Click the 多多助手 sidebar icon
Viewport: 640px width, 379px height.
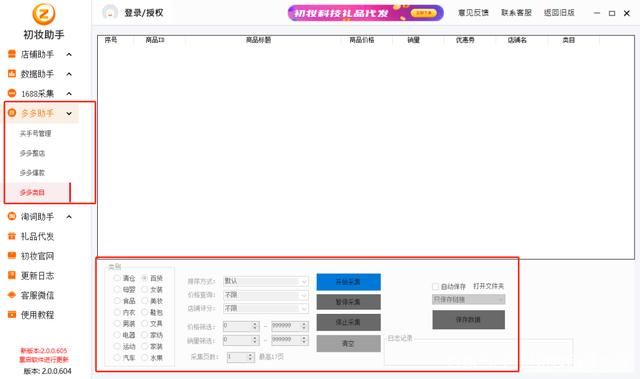coord(12,113)
